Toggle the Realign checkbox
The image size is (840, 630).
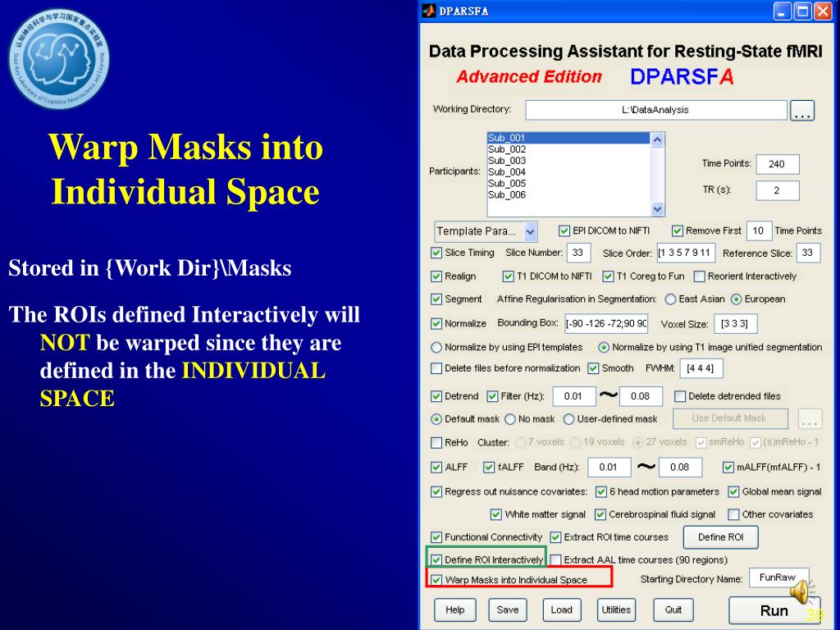[x=436, y=276]
